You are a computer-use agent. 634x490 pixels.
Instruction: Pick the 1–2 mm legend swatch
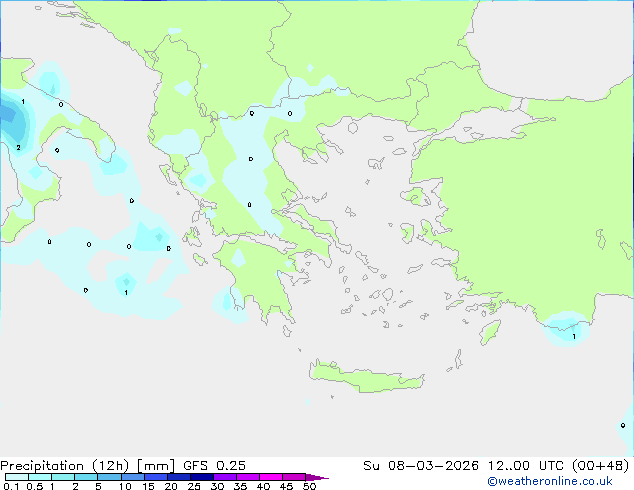tap(63, 477)
